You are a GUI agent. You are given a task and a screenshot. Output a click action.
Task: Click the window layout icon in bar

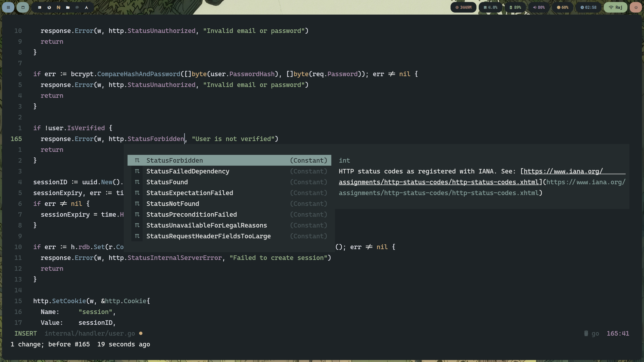23,8
